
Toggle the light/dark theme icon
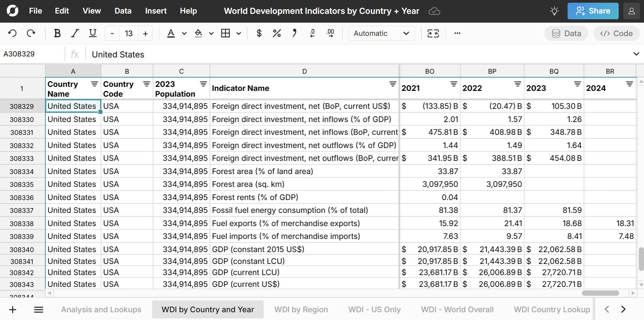[554, 11]
